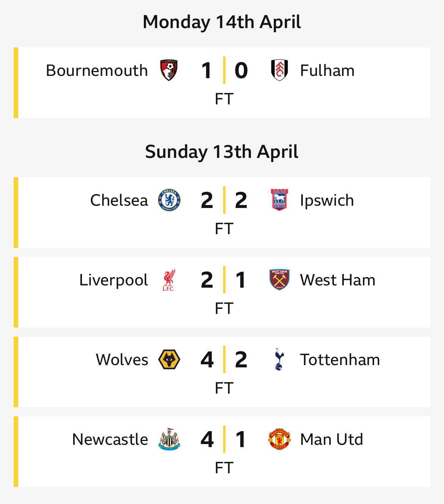The image size is (444, 504).
Task: Open the Newcastle team name
Action: point(110,439)
